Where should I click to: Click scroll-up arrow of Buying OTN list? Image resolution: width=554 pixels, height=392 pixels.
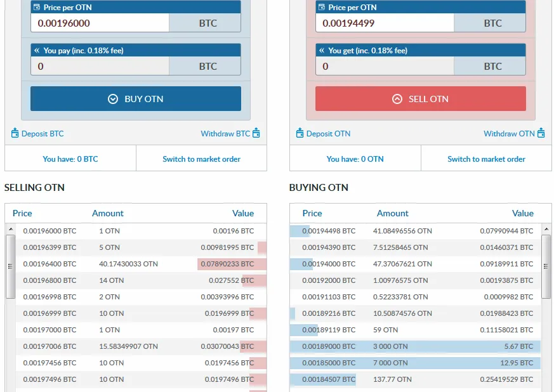546,229
